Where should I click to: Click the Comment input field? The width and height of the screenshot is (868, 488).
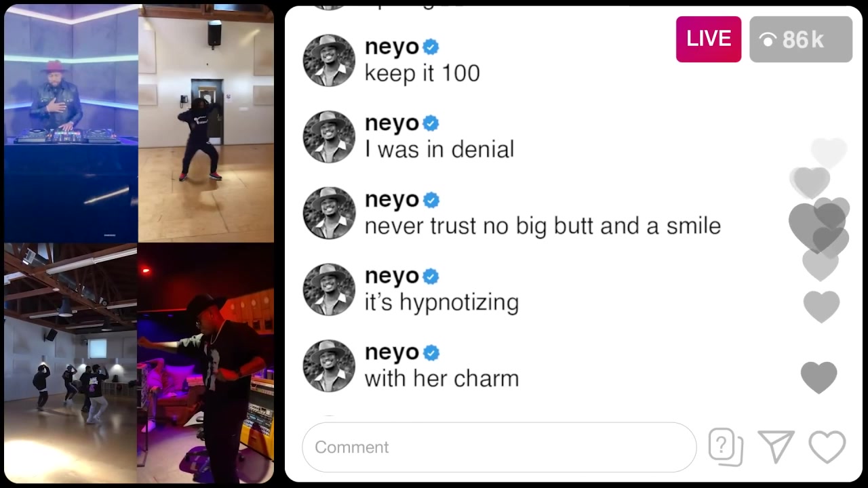click(x=499, y=447)
